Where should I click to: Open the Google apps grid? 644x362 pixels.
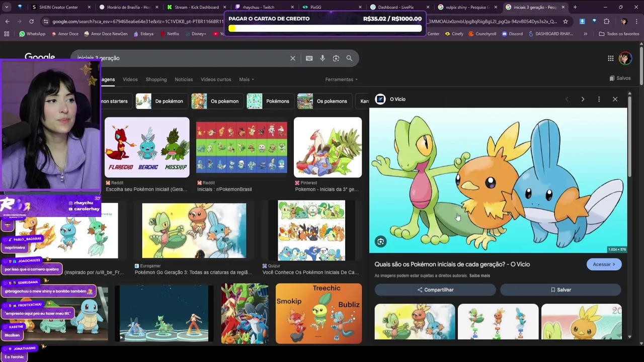[x=611, y=58]
